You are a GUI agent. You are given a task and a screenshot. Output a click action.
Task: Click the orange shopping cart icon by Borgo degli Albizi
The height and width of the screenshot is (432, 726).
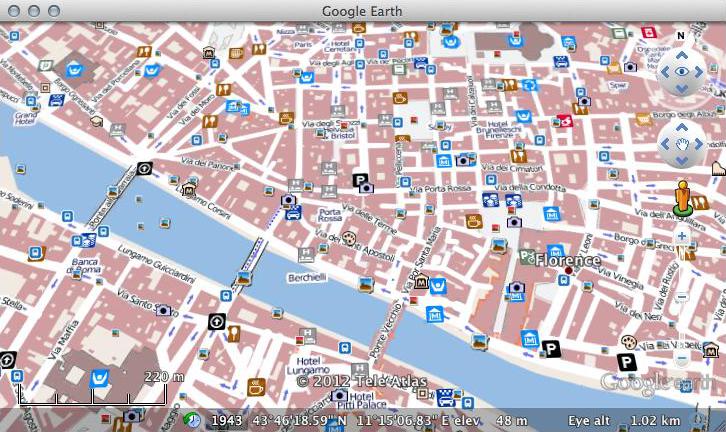pos(643,119)
